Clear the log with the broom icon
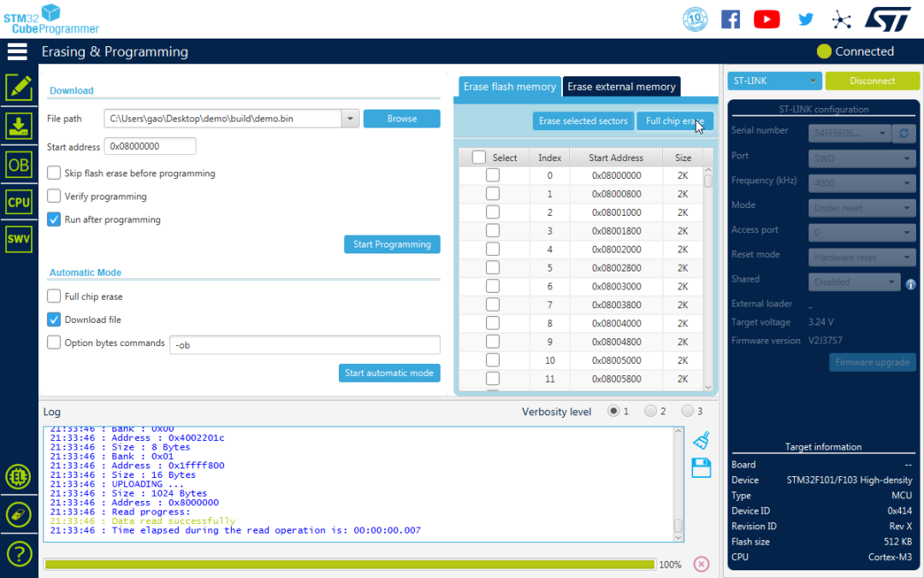 702,440
